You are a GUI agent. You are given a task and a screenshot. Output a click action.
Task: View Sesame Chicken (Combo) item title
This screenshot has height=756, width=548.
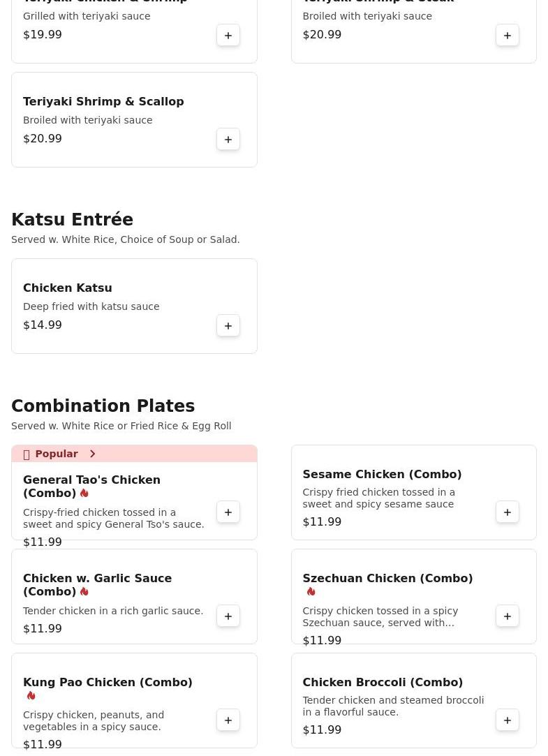click(x=382, y=474)
